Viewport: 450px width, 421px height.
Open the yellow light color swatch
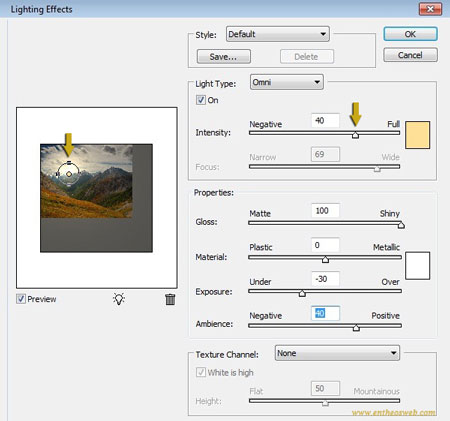pos(417,135)
